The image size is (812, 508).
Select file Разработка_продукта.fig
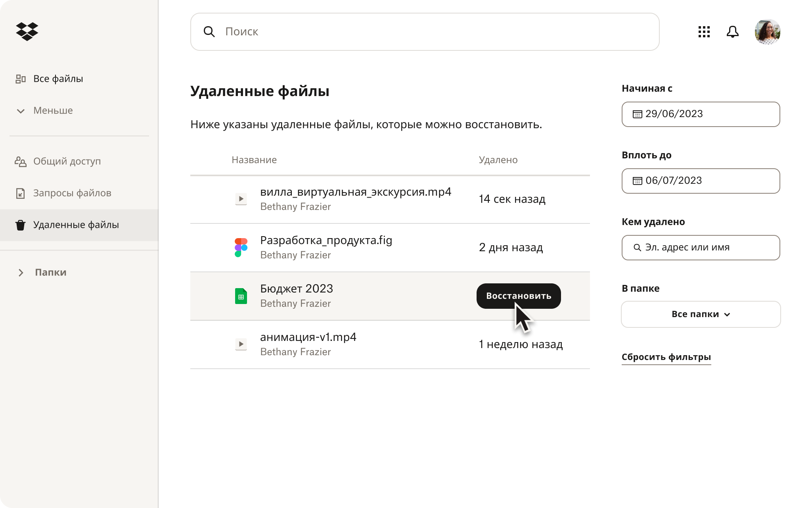[x=326, y=241]
